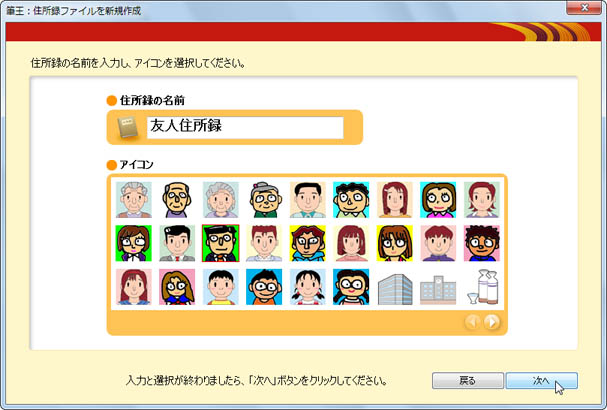Select the white-haired grandfather icon

[x=135, y=199]
